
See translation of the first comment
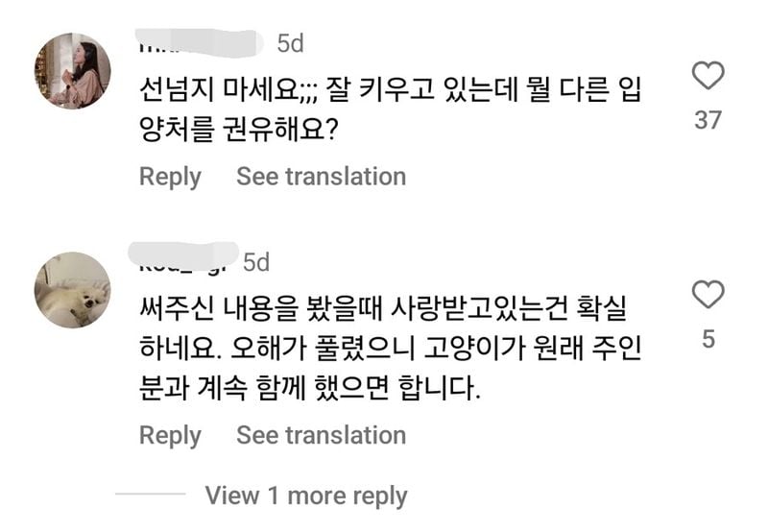click(322, 177)
